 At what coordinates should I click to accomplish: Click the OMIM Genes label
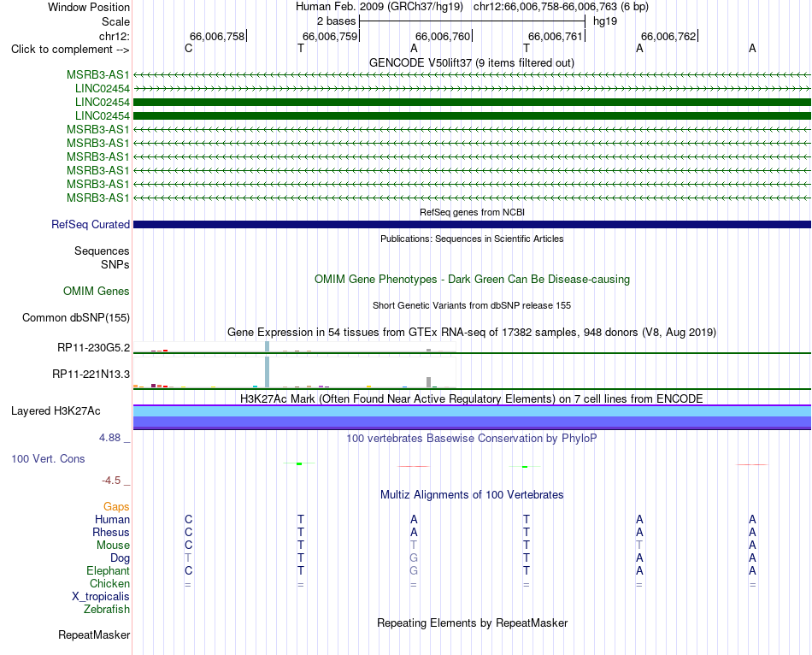[96, 292]
